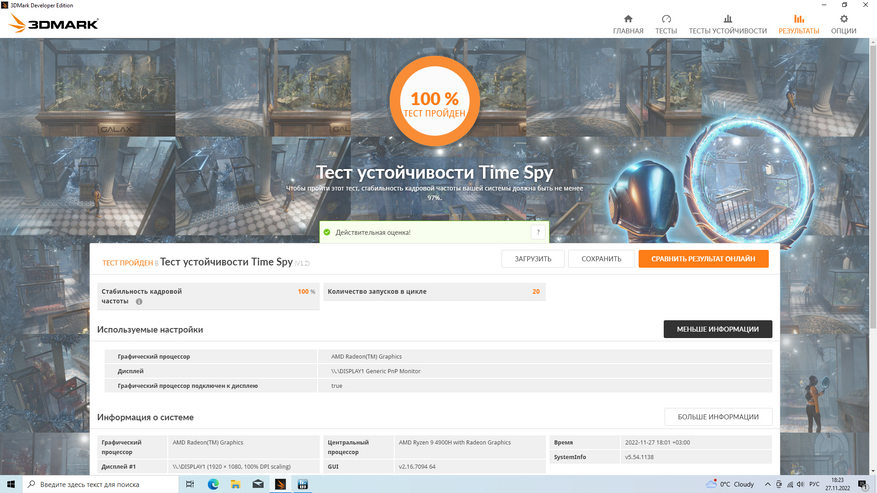Click the frame rate stability 100 % value
Viewport: 877px width, 493px height.
click(306, 292)
